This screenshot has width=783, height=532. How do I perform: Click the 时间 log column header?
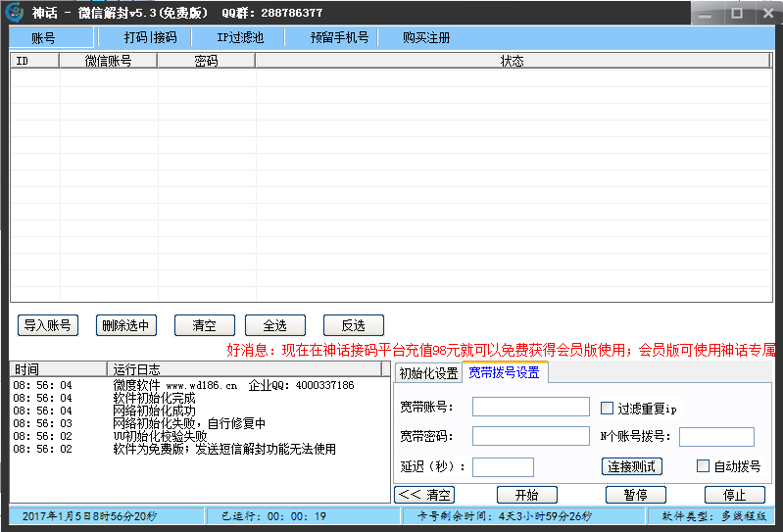tap(59, 369)
